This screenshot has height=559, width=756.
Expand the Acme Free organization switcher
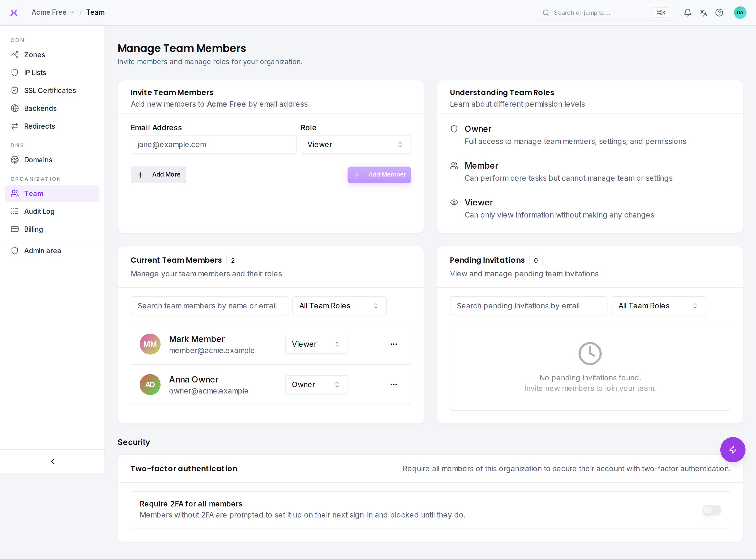click(53, 13)
